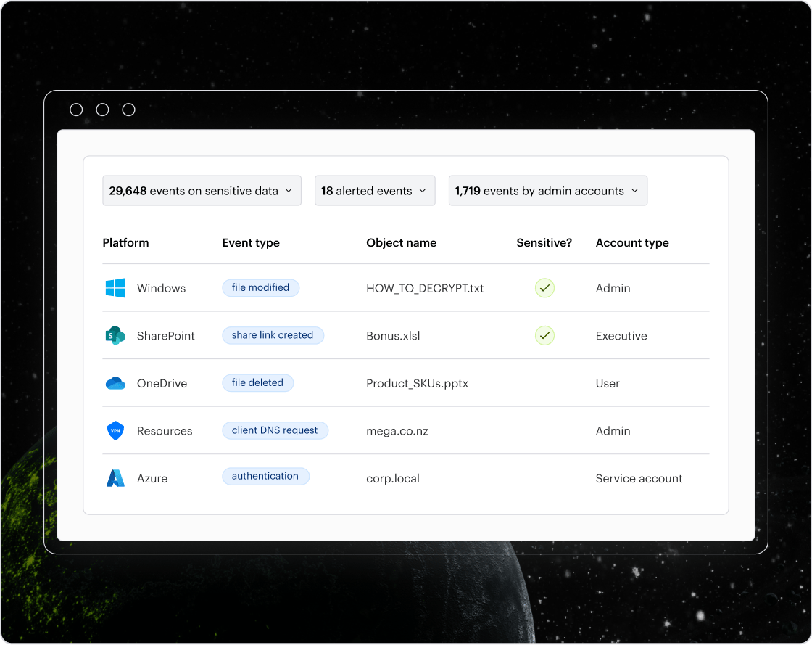Open the Product_SKUs.pptx object entry
The image size is (812, 645).
click(417, 383)
